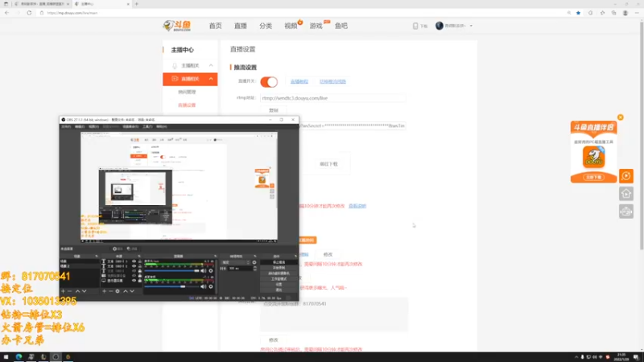Open settings gear of second mixer channel
The width and height of the screenshot is (644, 362).
point(211,286)
